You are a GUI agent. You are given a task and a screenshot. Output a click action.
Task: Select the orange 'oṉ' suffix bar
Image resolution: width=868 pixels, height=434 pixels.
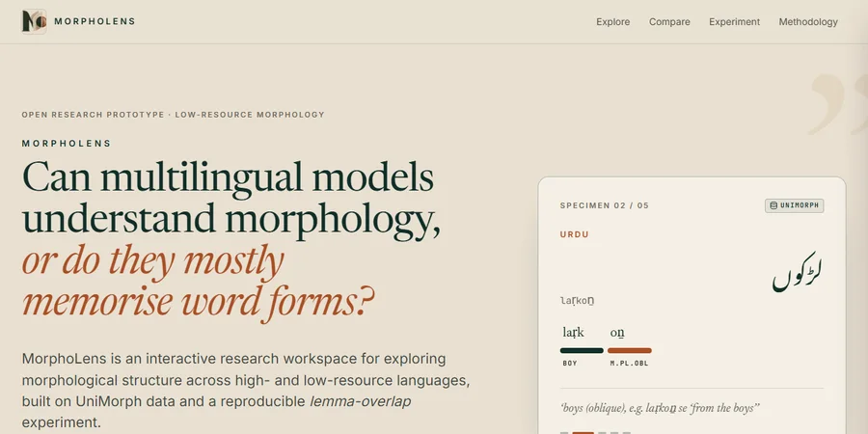(630, 350)
